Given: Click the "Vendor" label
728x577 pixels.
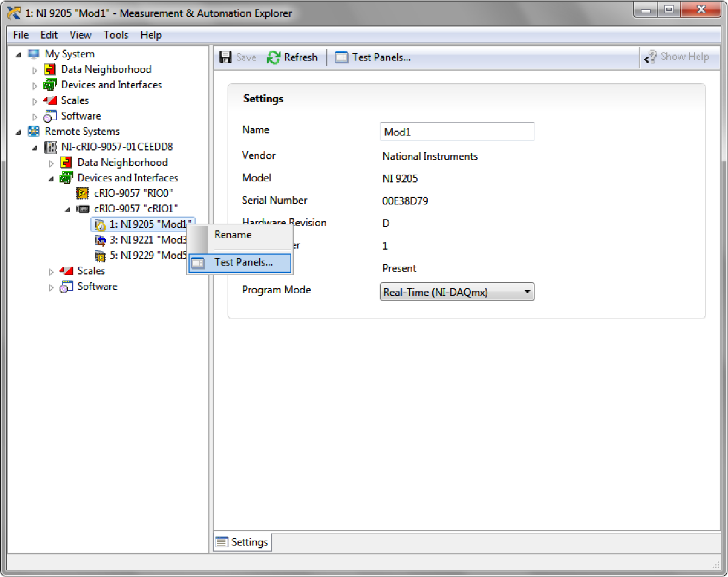Looking at the screenshot, I should pyautogui.click(x=258, y=156).
